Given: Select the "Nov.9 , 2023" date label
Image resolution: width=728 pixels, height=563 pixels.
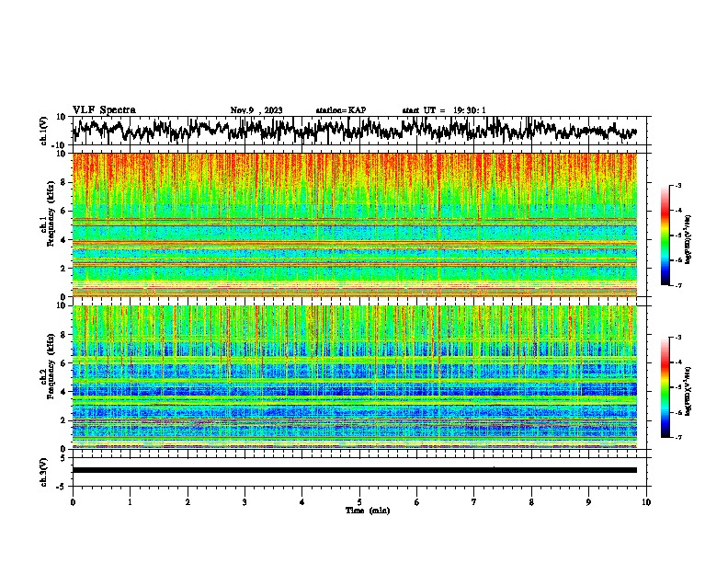Looking at the screenshot, I should [x=256, y=110].
